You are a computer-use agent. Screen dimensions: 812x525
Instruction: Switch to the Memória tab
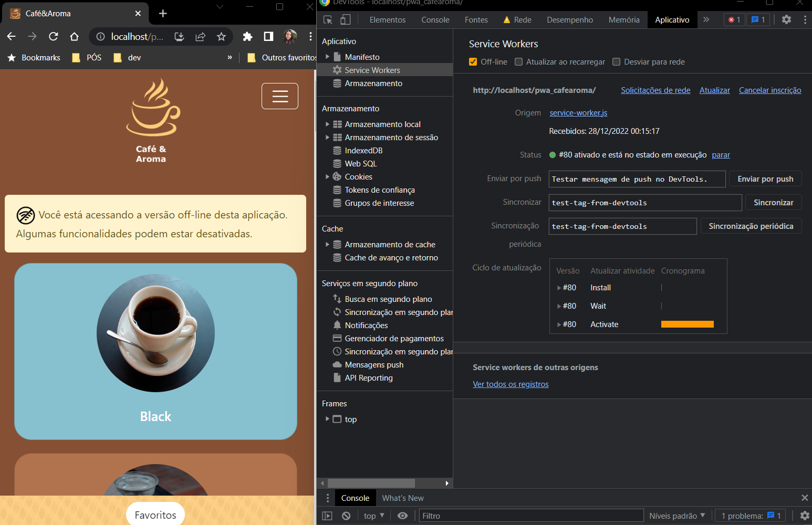[x=624, y=19]
